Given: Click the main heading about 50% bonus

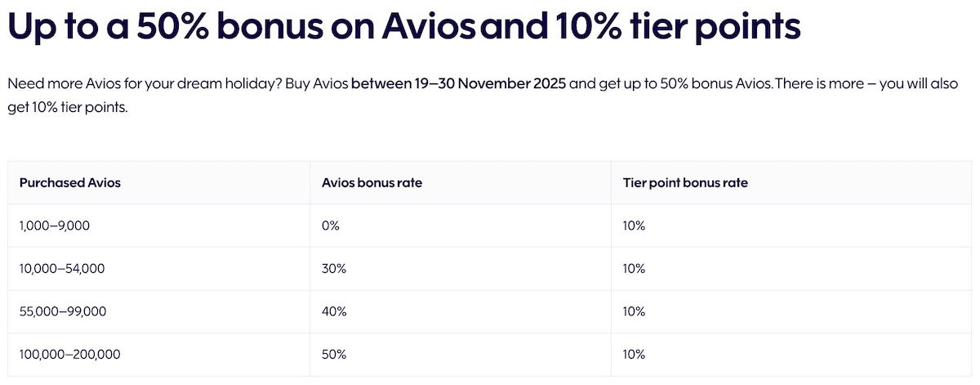Looking at the screenshot, I should click(x=403, y=29).
